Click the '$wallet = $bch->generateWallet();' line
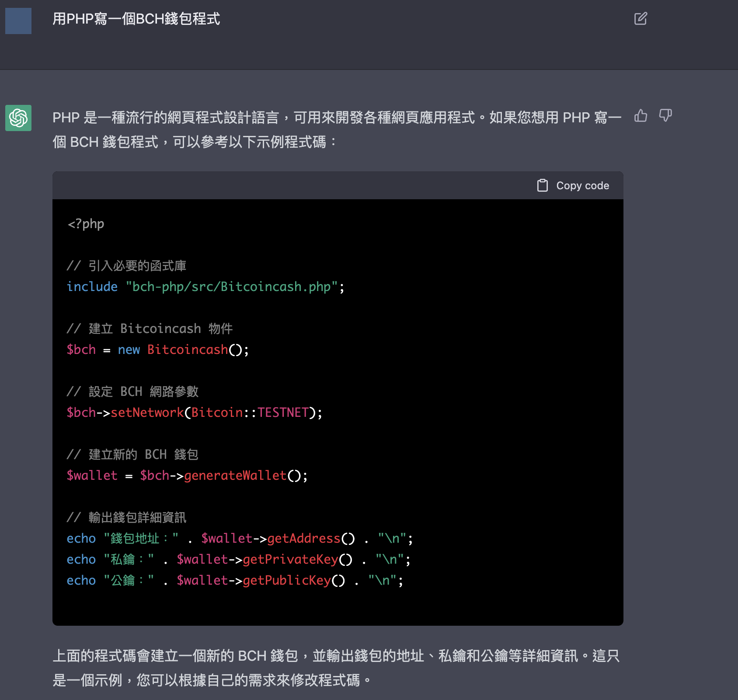The height and width of the screenshot is (700, 738). [x=187, y=475]
